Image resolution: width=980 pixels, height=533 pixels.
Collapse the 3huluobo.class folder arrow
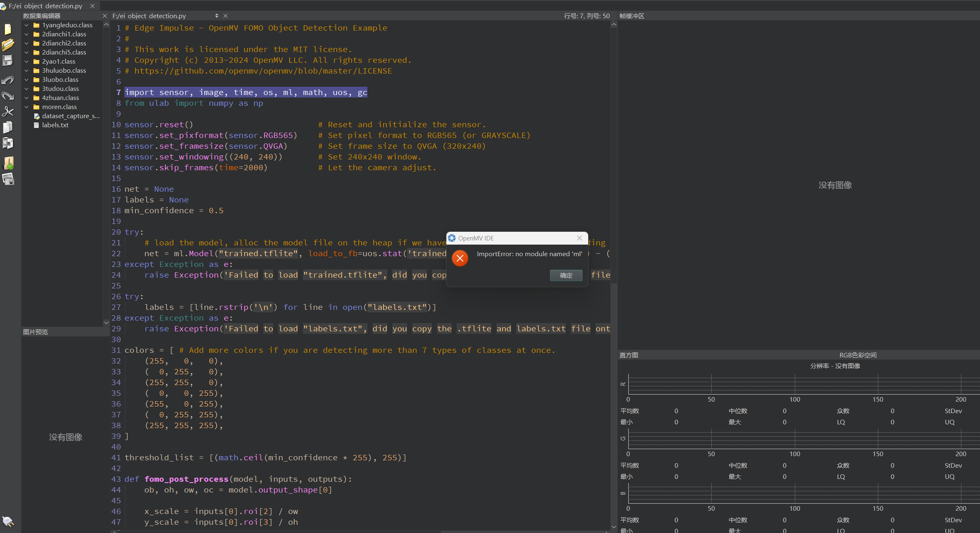(x=26, y=71)
